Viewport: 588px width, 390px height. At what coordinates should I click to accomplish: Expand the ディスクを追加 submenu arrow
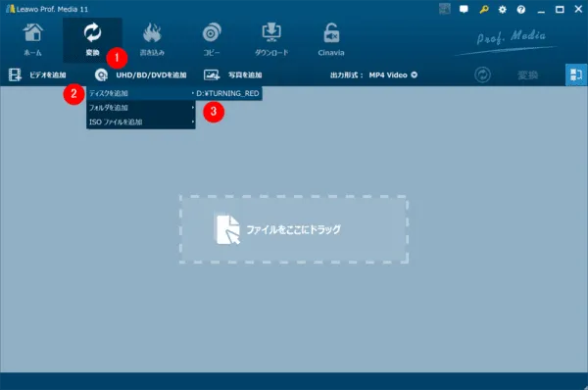(193, 93)
